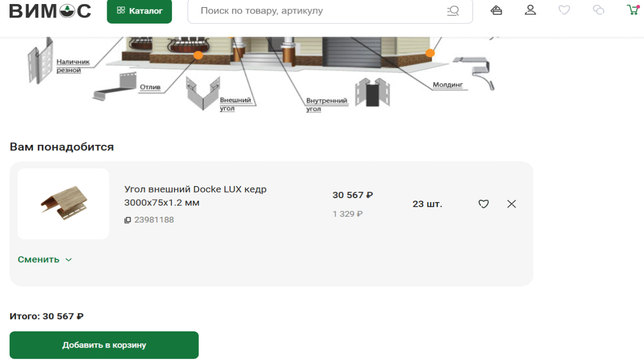Open the stores/warehouse icon in header
Viewport: 644px width, 362px height.
(x=497, y=10)
